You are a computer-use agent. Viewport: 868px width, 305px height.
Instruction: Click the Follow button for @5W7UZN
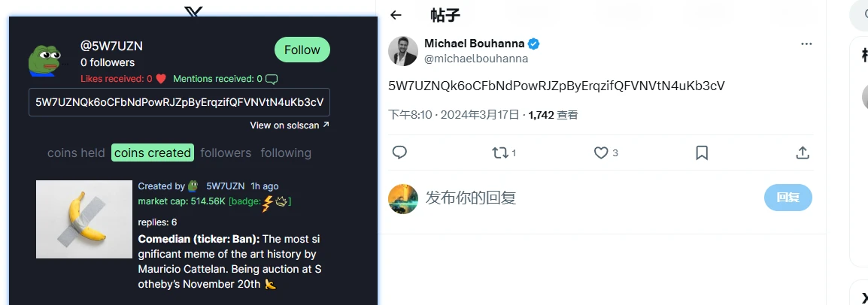click(x=302, y=50)
